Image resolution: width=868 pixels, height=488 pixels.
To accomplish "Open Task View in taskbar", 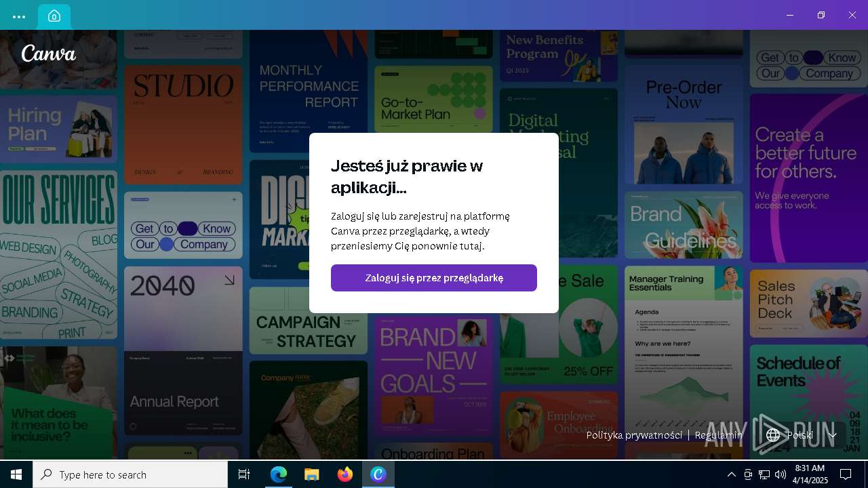I will [244, 474].
